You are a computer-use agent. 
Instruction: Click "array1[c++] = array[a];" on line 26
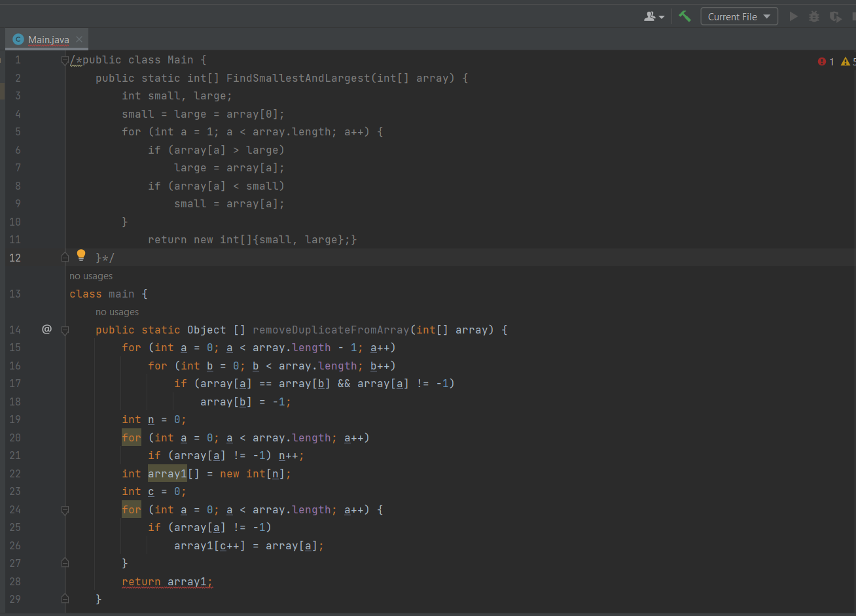[x=249, y=546]
